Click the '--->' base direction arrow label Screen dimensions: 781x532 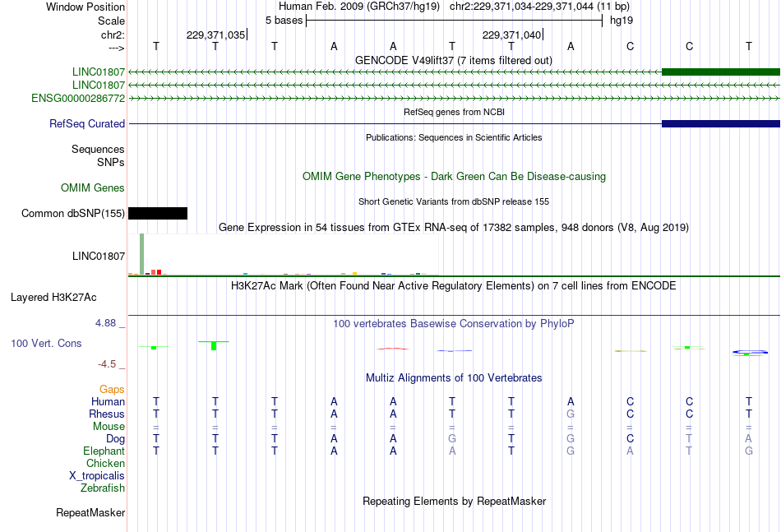point(117,48)
